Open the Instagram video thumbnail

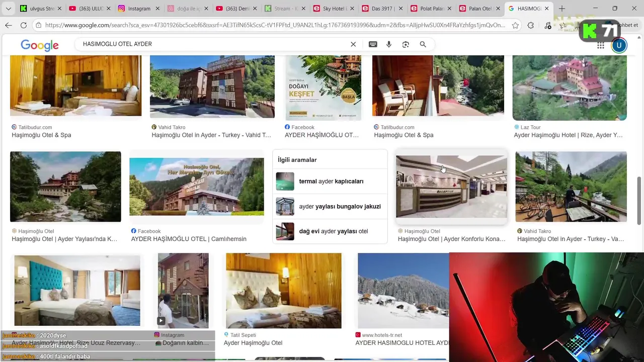(x=183, y=291)
